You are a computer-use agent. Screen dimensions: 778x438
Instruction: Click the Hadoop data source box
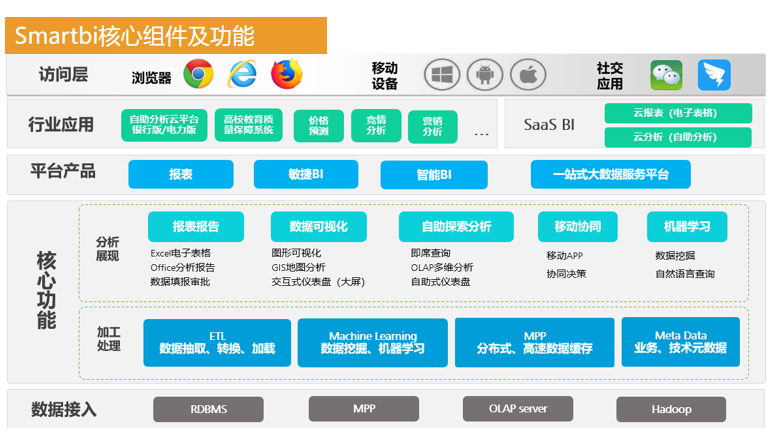pyautogui.click(x=671, y=409)
